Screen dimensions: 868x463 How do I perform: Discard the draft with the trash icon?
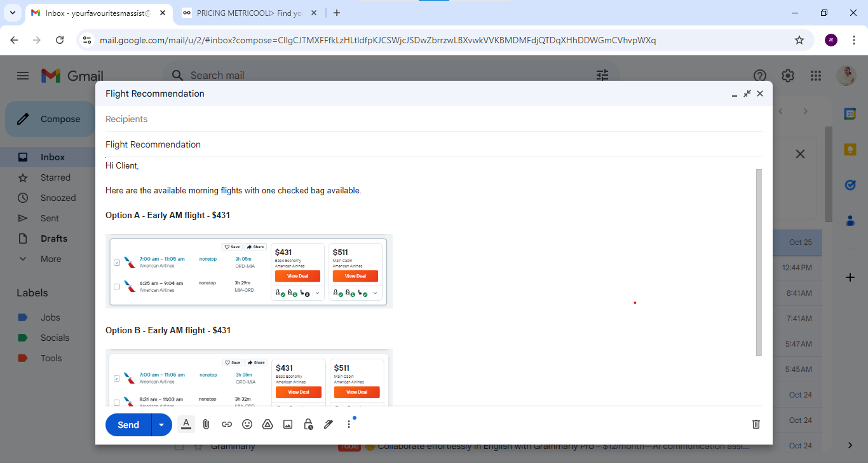pyautogui.click(x=756, y=424)
